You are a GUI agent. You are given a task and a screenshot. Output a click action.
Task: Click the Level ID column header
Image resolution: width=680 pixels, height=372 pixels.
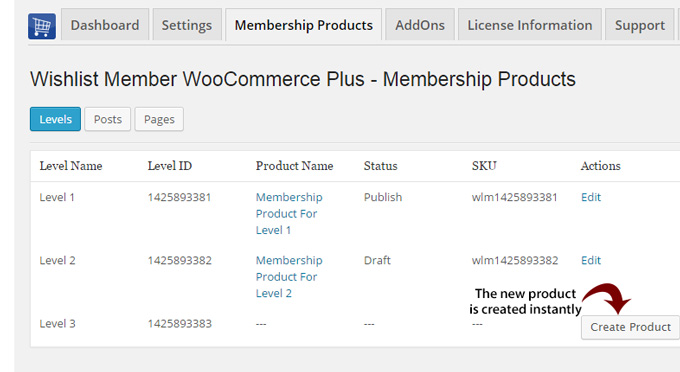pos(170,166)
